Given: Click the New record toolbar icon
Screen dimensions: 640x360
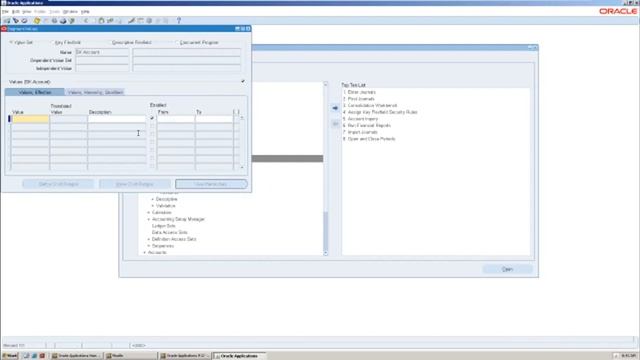Looking at the screenshot, I should [x=7, y=20].
